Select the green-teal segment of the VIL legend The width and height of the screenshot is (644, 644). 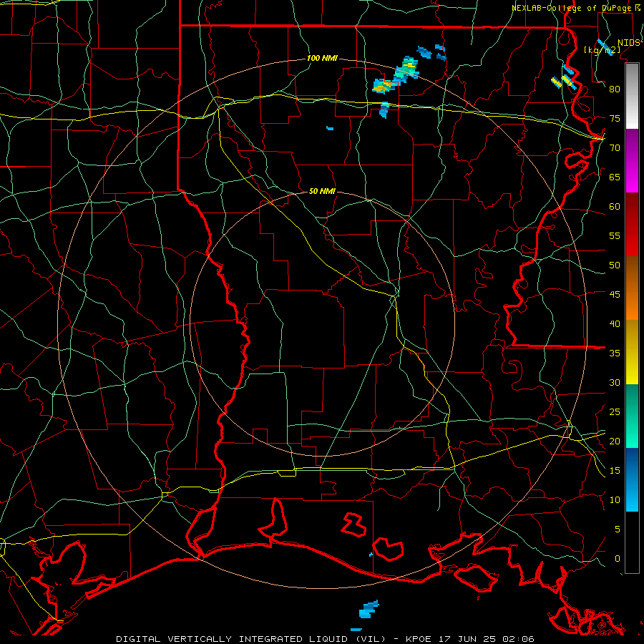coord(632,416)
